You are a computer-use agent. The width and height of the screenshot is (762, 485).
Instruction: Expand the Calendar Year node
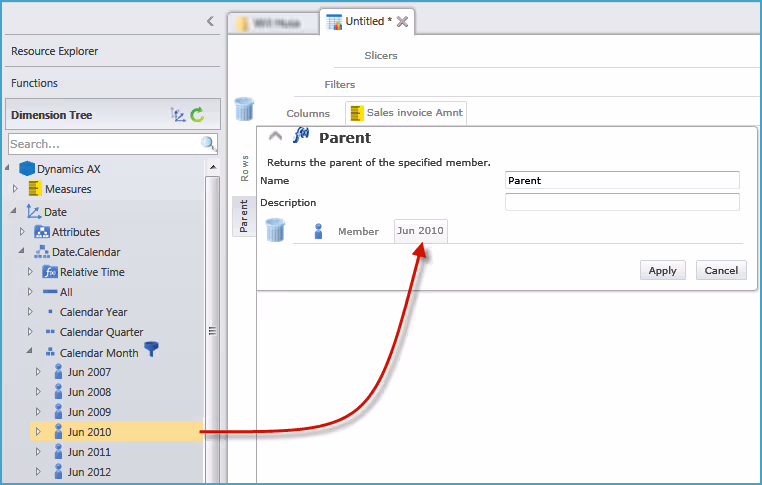(x=31, y=312)
